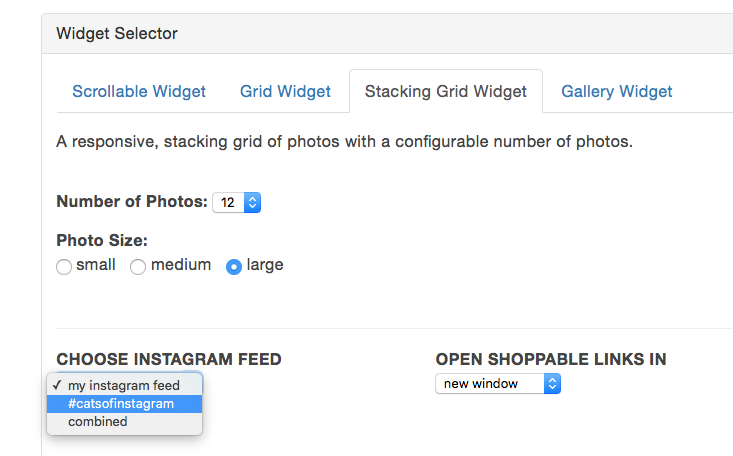Switch to the Scrollable Widget tab
The height and width of the screenshot is (456, 733).
(139, 92)
